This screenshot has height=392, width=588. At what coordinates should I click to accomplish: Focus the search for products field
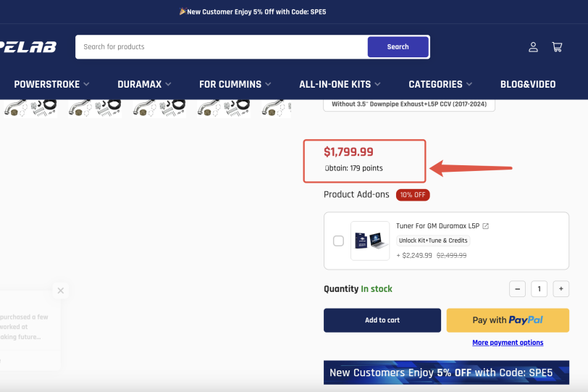coord(221,47)
